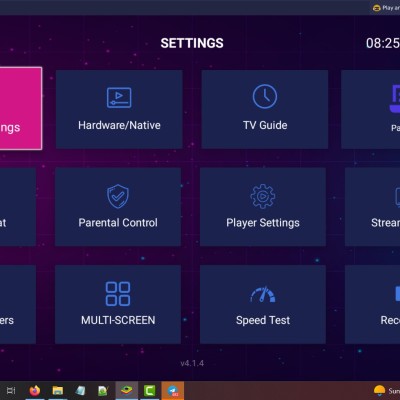400x400 pixels.
Task: Open Telegram from the taskbar
Action: click(173, 390)
